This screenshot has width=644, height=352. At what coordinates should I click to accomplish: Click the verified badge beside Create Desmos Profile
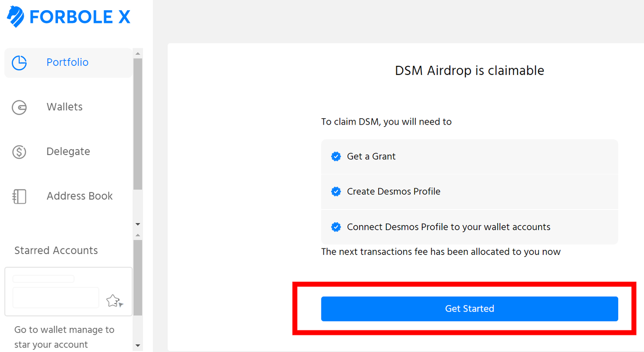(336, 191)
